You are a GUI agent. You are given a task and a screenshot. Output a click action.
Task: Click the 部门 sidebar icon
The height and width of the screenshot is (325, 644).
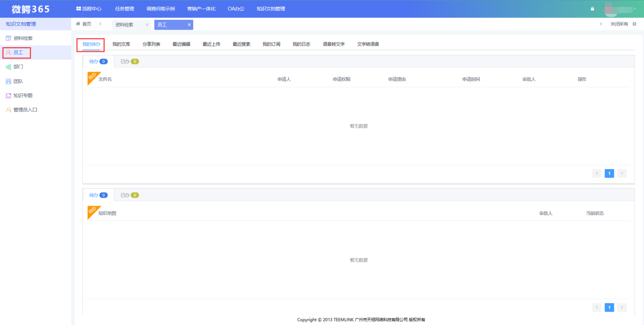(8, 67)
